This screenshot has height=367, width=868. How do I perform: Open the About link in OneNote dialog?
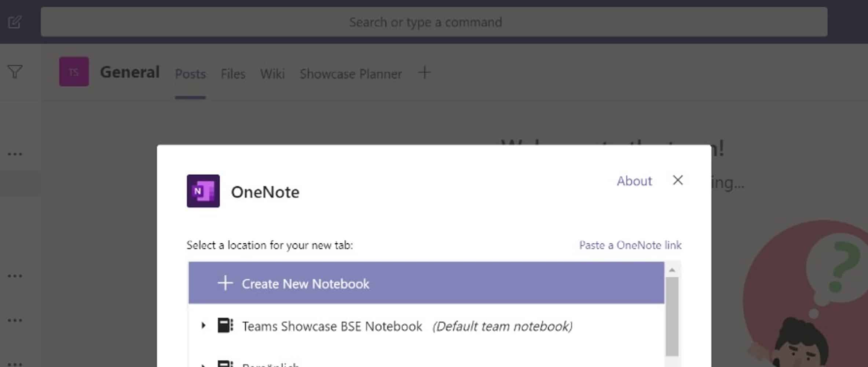tap(634, 181)
